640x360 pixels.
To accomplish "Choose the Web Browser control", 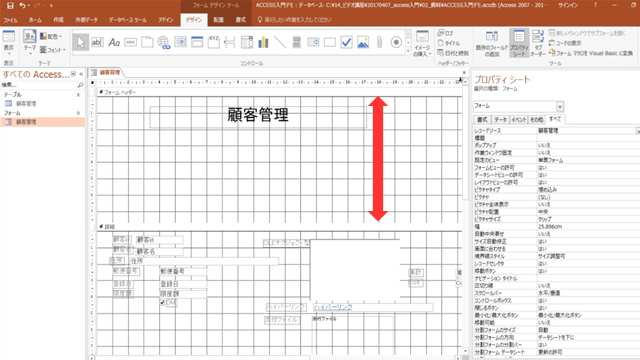I will click(x=180, y=42).
